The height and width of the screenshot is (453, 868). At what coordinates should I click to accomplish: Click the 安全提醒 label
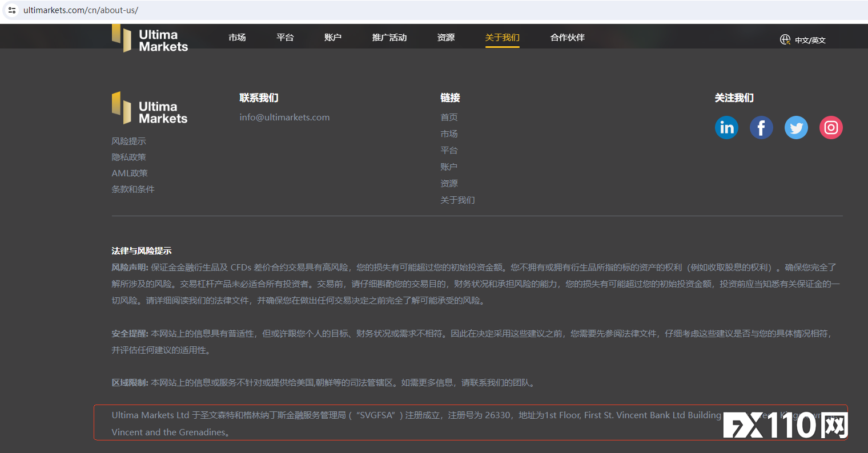tap(130, 333)
